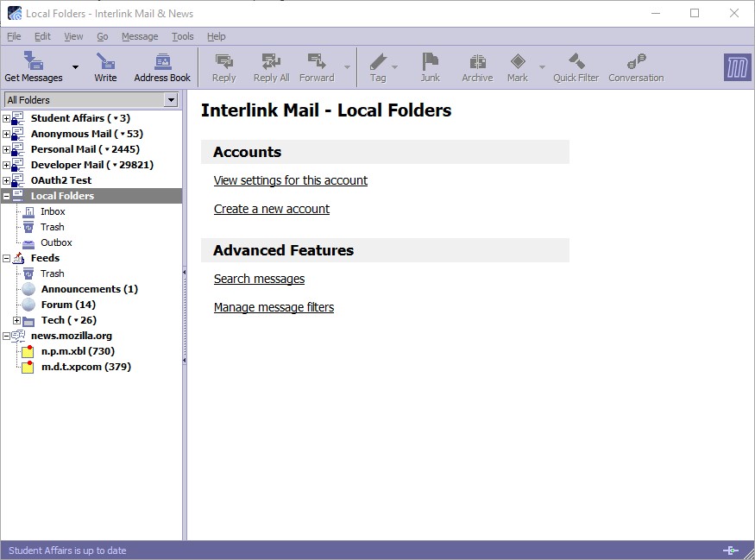This screenshot has width=755, height=560.
Task: Click the Junk toolbar icon
Action: tap(430, 61)
